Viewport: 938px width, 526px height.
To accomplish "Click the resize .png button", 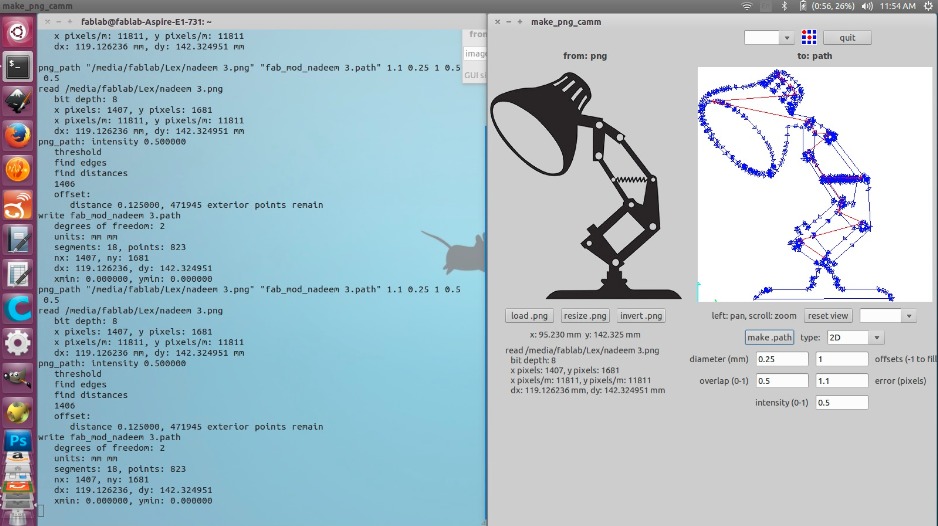I will coord(585,316).
